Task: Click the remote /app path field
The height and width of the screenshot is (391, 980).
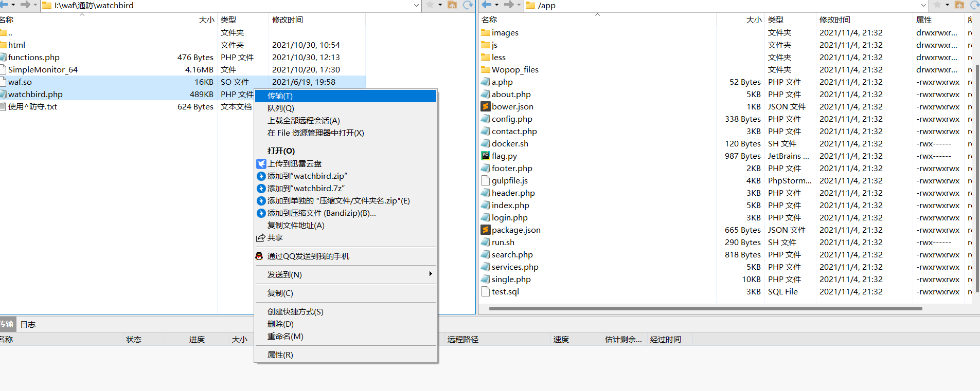Action: click(x=726, y=5)
